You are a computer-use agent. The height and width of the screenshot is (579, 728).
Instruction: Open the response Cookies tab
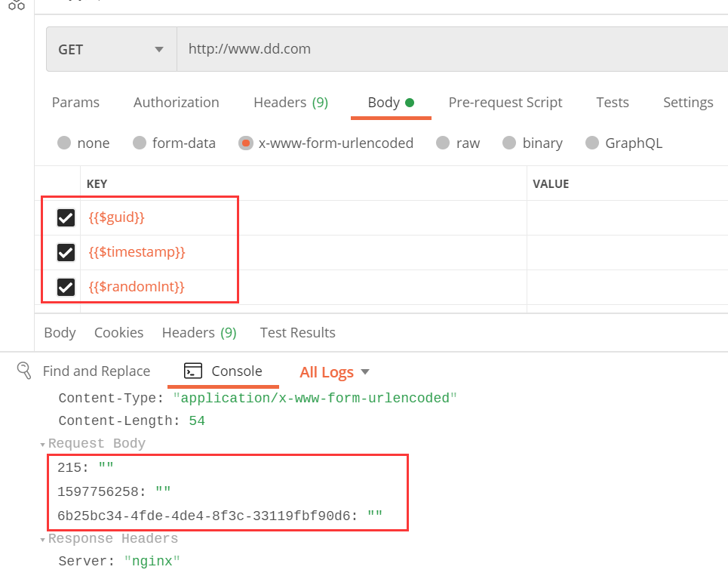(x=119, y=333)
